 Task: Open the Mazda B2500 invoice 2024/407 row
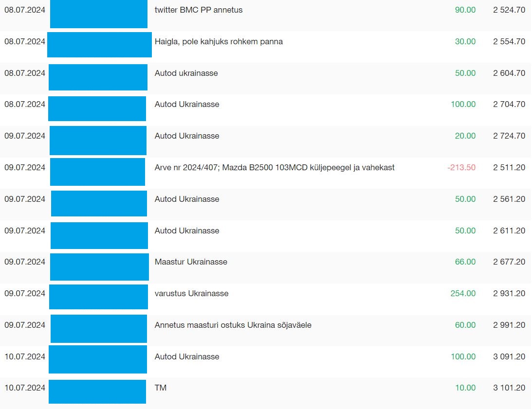tap(266, 173)
